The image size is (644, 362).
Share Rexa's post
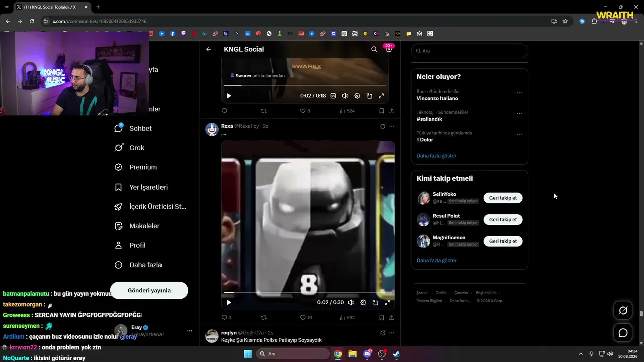pos(392,318)
